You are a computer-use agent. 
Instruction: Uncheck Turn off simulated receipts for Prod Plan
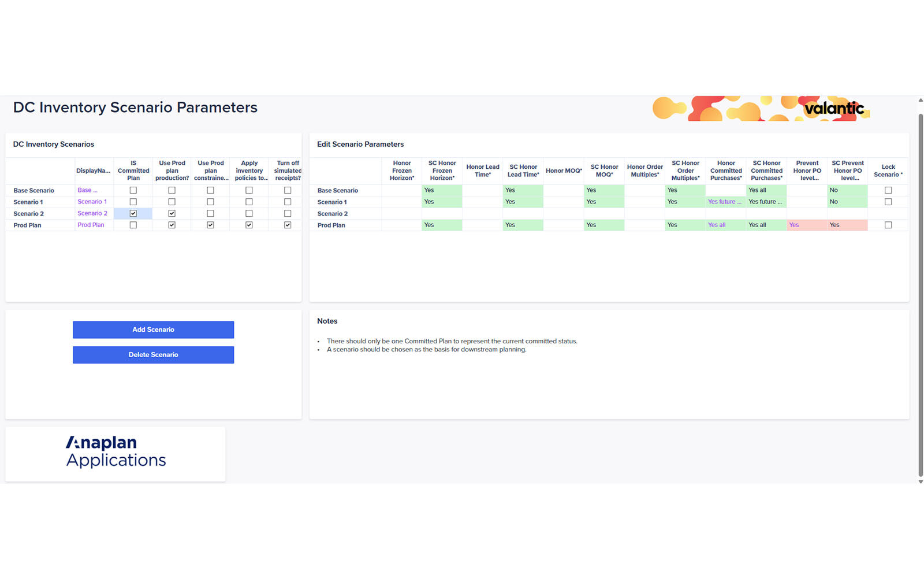tap(288, 225)
